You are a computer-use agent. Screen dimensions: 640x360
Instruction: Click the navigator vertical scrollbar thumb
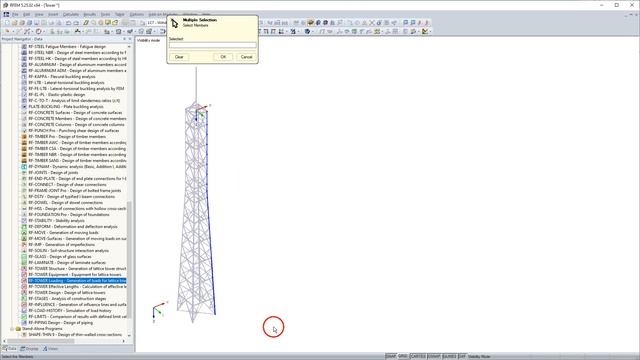point(129,259)
